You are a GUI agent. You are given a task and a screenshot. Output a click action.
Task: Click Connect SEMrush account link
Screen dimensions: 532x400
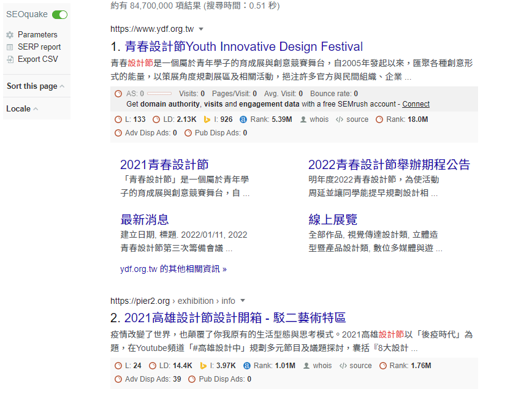point(416,104)
